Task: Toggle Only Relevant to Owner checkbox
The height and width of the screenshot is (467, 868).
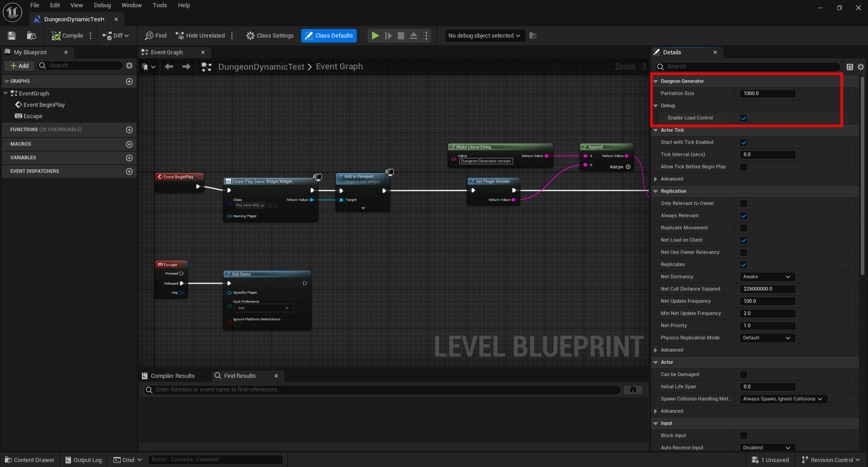Action: click(744, 204)
